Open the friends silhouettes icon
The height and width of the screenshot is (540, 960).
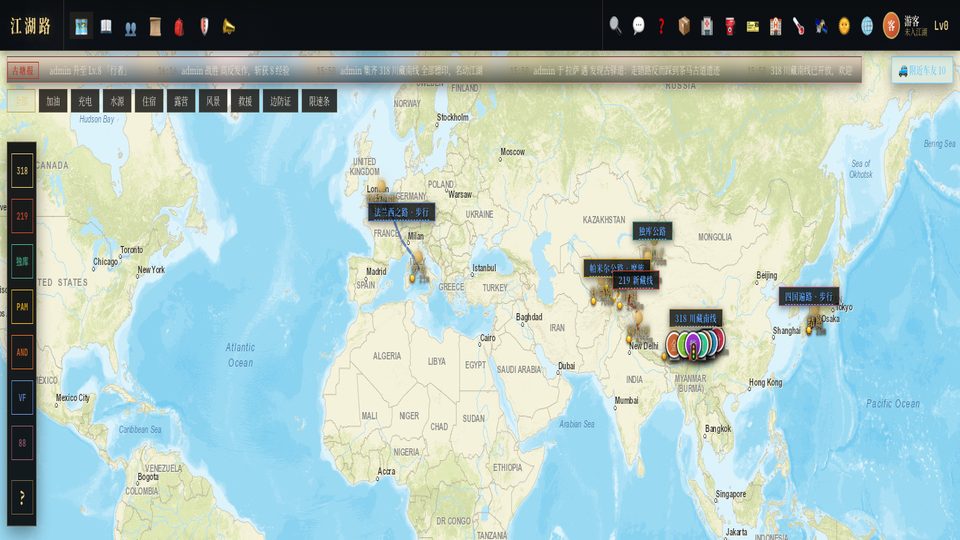[130, 28]
